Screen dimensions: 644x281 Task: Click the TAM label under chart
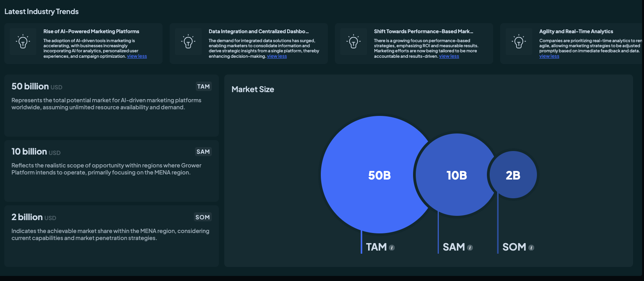tap(376, 247)
